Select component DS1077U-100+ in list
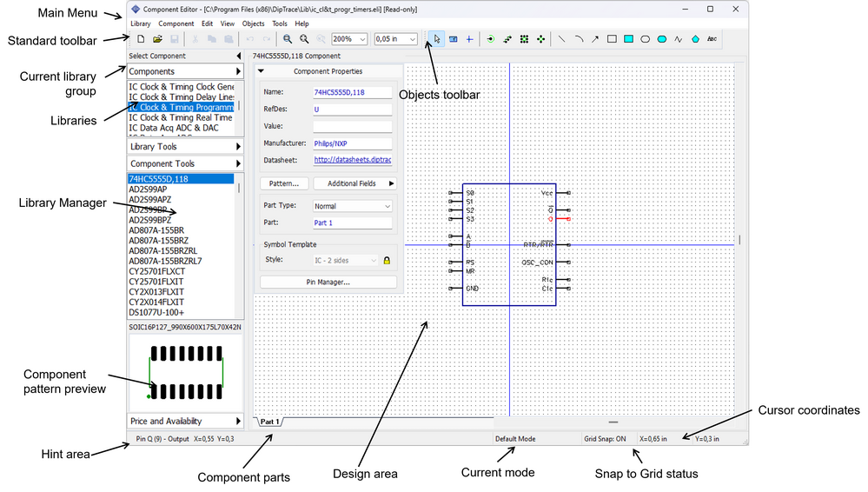 pos(181,312)
